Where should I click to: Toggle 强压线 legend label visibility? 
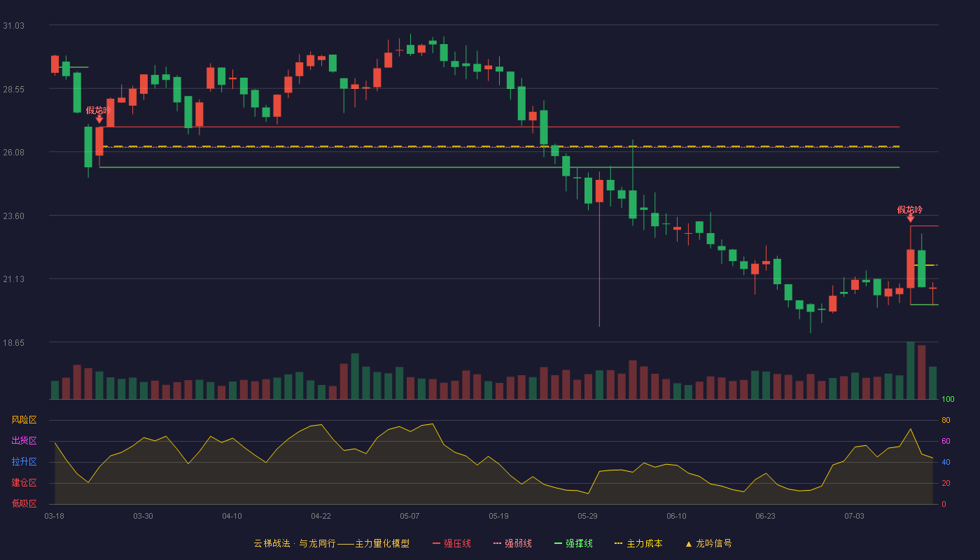pos(457,543)
